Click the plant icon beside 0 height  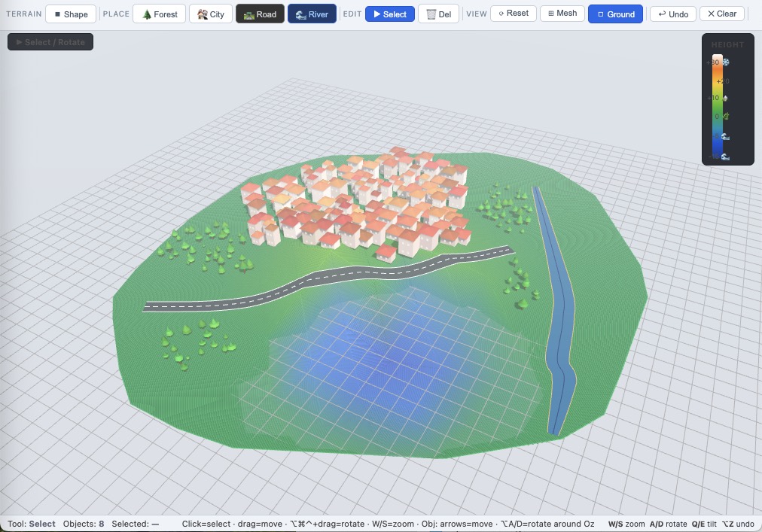coord(726,116)
